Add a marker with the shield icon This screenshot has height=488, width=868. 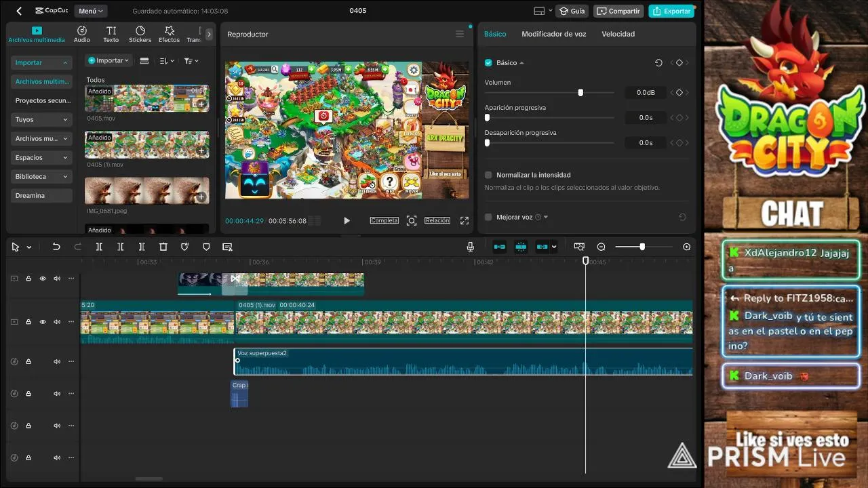click(x=207, y=247)
